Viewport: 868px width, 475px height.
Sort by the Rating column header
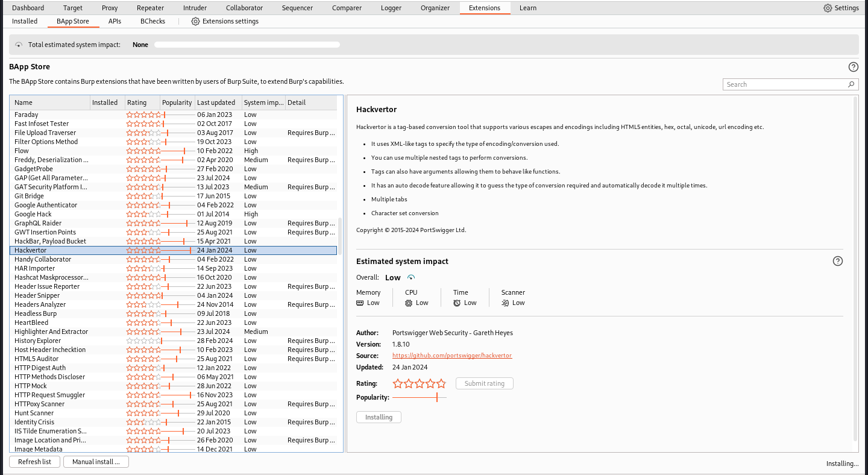(x=142, y=102)
